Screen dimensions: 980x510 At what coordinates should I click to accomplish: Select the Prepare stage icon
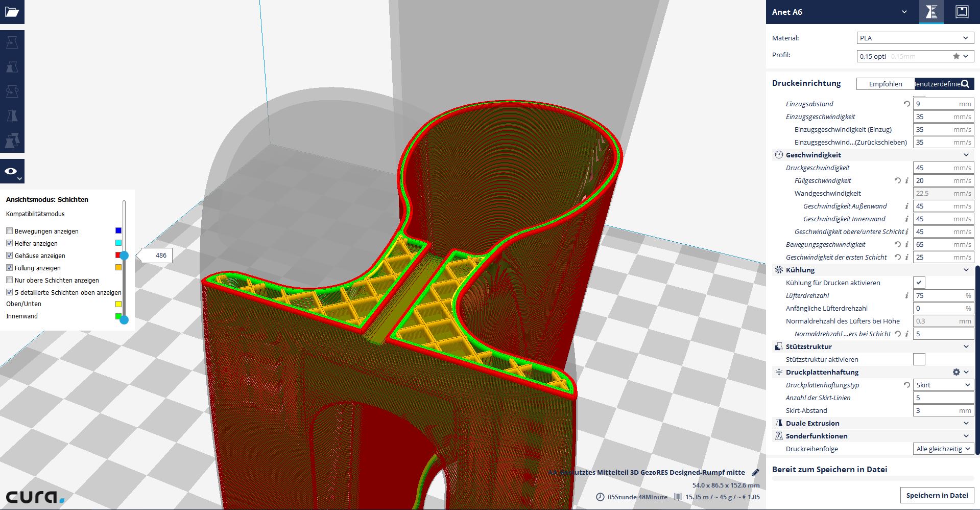pyautogui.click(x=931, y=12)
